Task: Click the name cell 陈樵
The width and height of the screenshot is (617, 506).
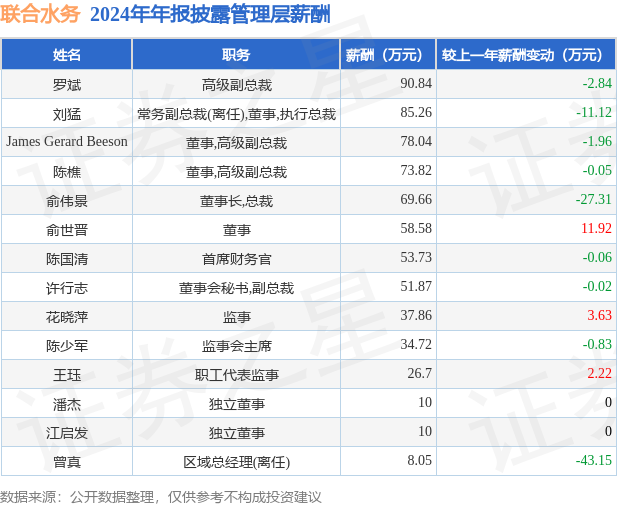Action: coord(67,172)
